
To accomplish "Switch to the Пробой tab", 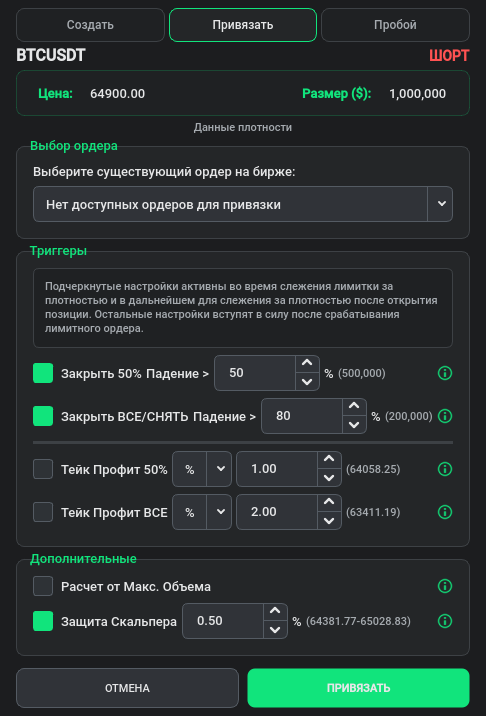I will [395, 25].
